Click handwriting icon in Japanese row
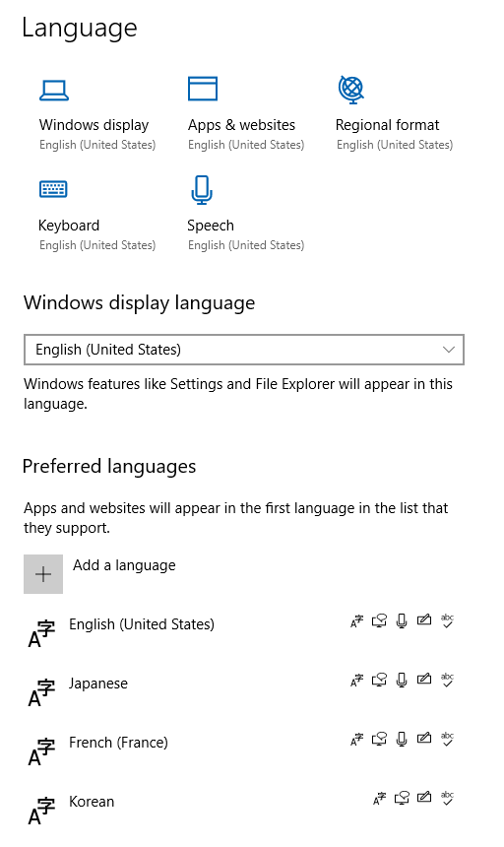The image size is (504, 847). click(424, 679)
